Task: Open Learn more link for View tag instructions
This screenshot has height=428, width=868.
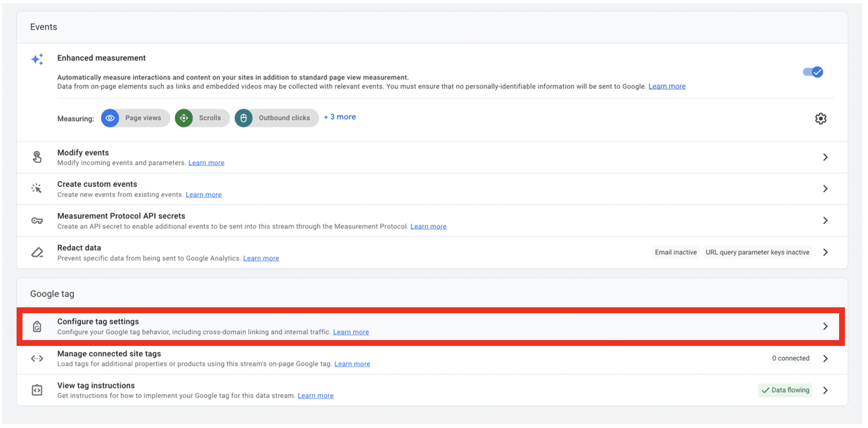Action: pos(316,396)
